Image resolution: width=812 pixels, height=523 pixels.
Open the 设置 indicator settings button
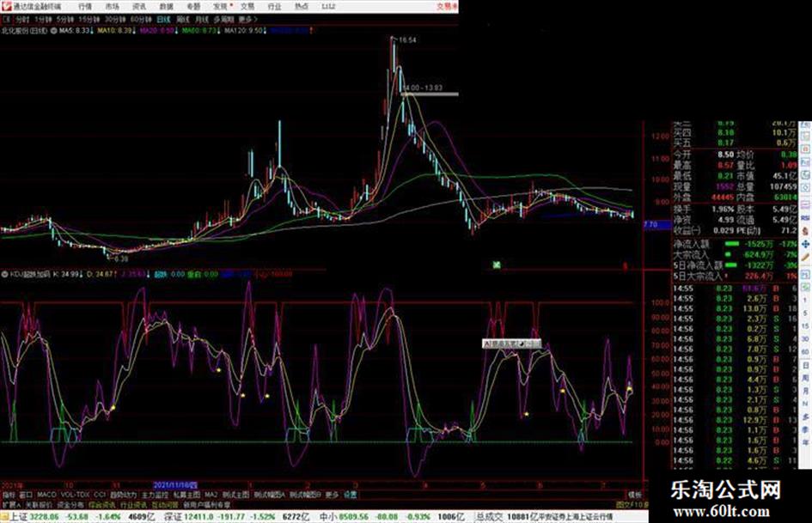[350, 495]
